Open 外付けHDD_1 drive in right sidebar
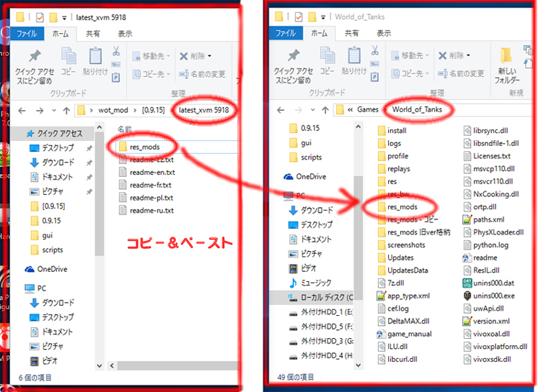540x392 pixels. pos(321,312)
